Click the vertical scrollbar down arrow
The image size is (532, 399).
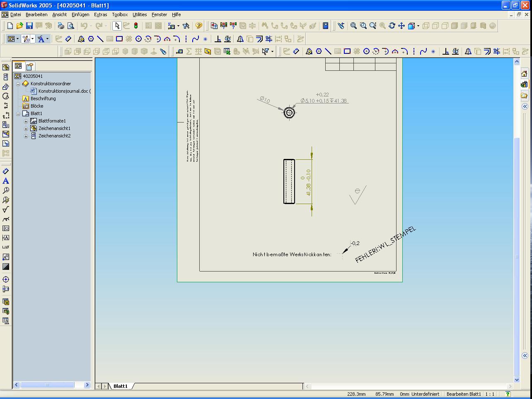[x=517, y=380]
